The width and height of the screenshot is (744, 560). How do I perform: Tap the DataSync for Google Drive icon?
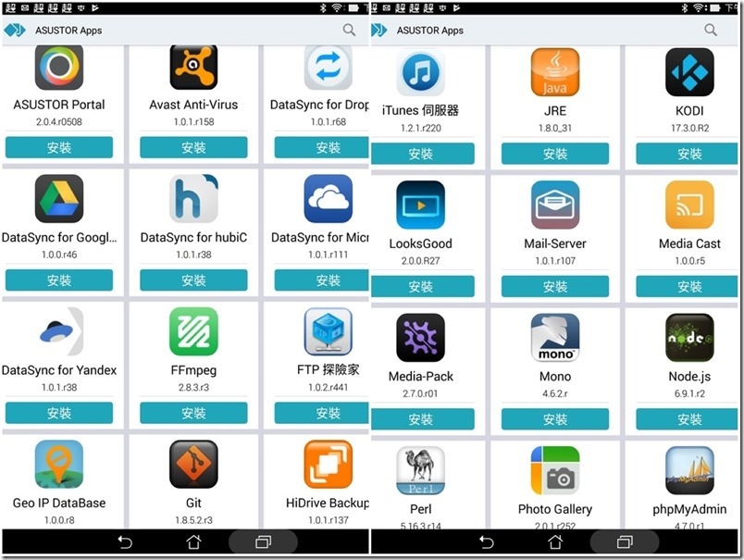pyautogui.click(x=59, y=198)
